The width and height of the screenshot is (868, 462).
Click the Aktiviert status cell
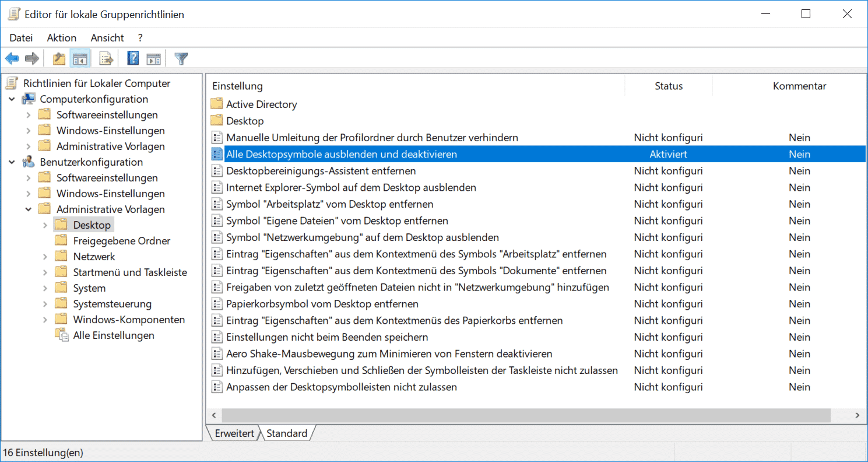click(669, 155)
